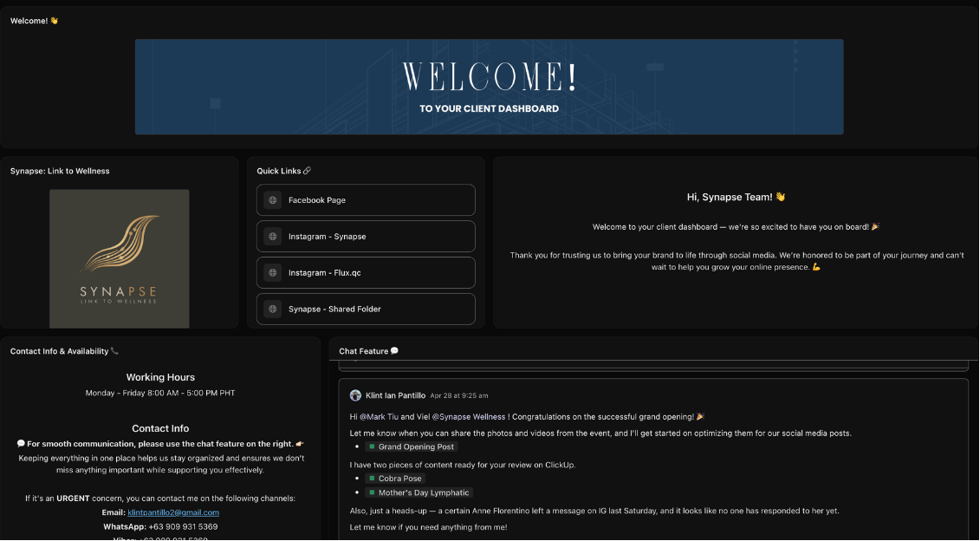
Task: Click the @Mark Tiu mention
Action: point(379,416)
